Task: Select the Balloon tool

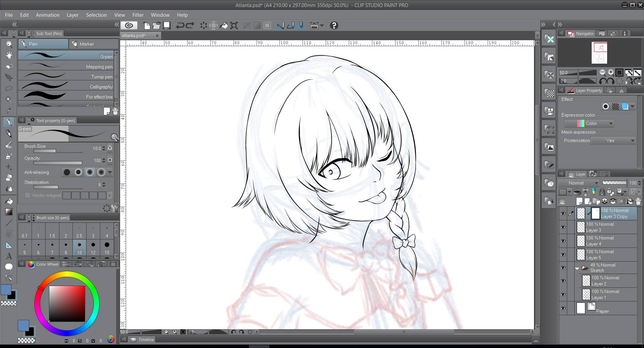Action: point(9,267)
